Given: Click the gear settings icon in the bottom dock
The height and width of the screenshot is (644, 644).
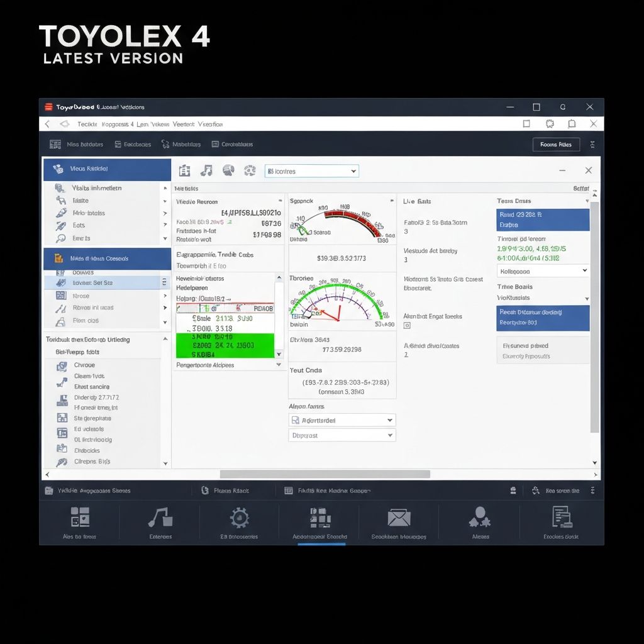Looking at the screenshot, I should pos(240,518).
